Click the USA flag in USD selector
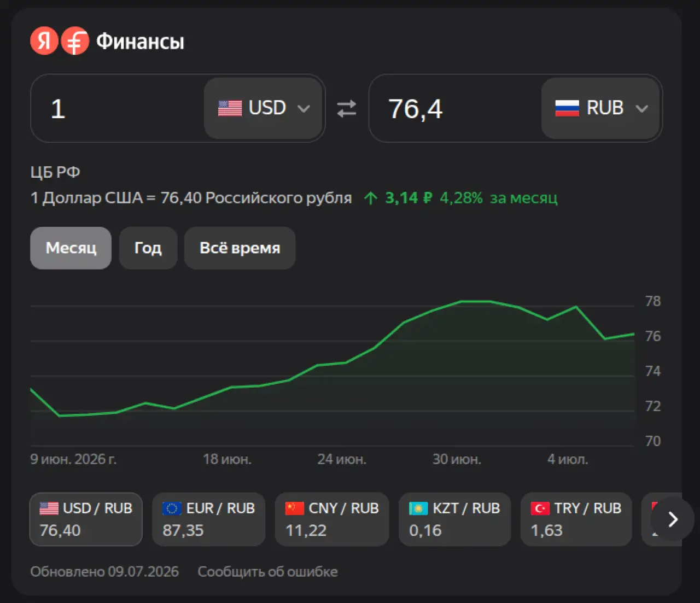 (x=230, y=108)
